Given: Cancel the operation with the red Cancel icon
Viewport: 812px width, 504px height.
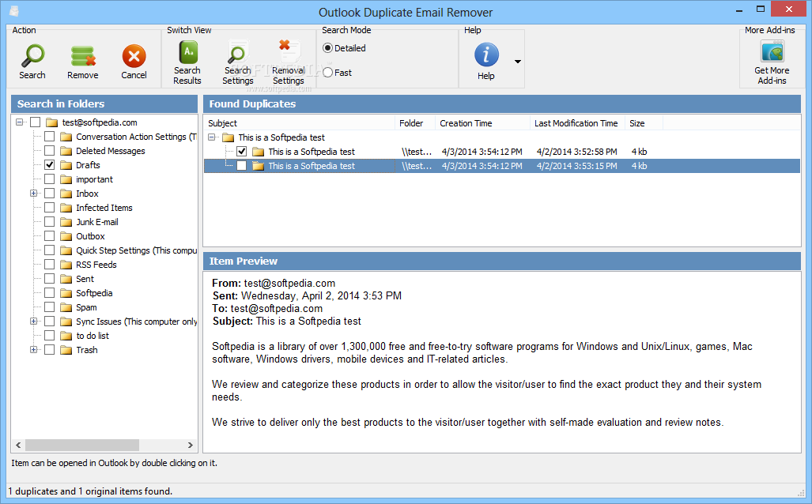Looking at the screenshot, I should 134,56.
